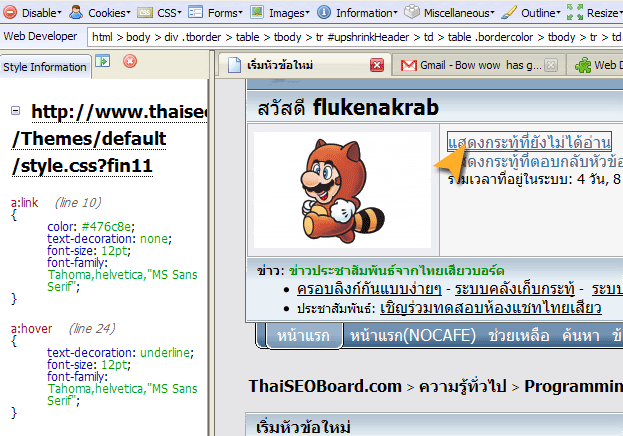The image size is (623, 436).
Task: Select the หน้าแรก(NOCAFE) navigation tab
Action: pos(412,336)
